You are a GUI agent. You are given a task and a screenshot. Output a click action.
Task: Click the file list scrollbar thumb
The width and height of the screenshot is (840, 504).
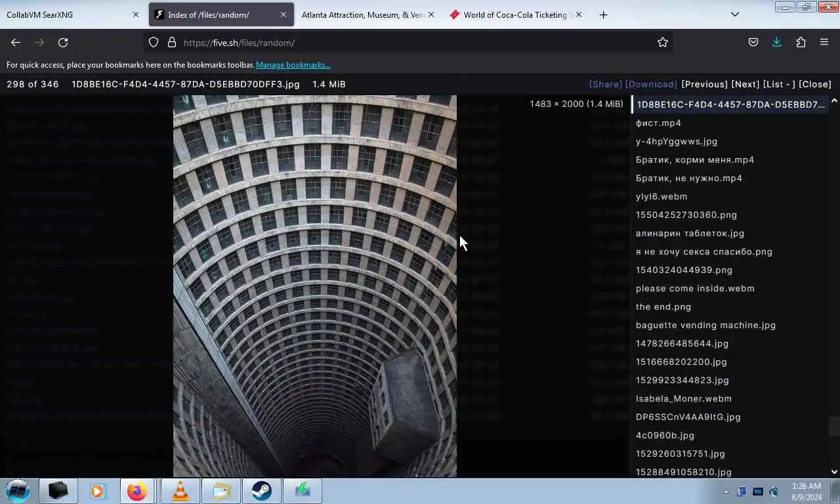[834, 427]
